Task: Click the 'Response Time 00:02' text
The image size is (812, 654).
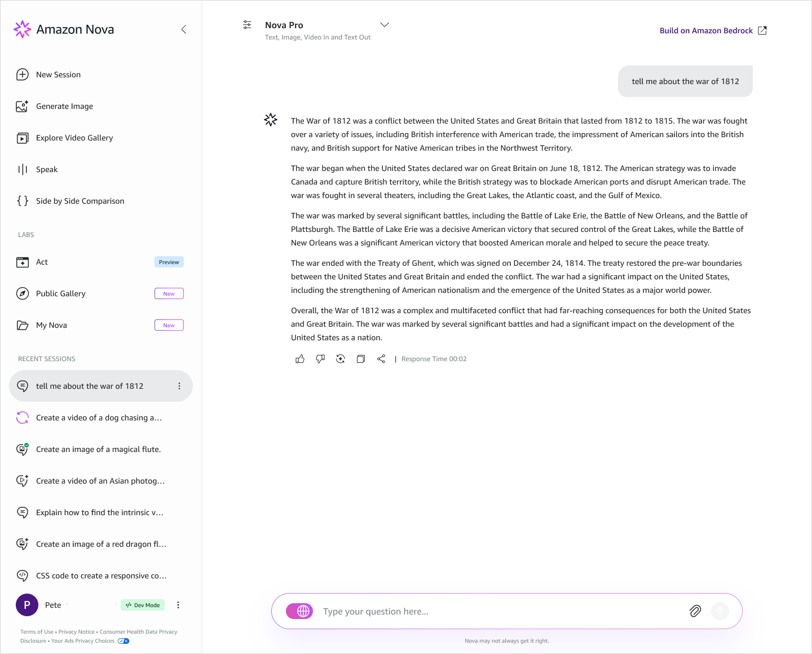Action: (434, 359)
